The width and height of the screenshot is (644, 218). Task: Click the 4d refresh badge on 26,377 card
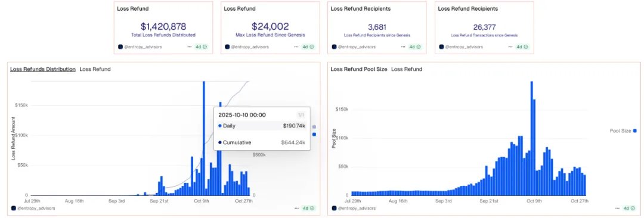pos(522,47)
